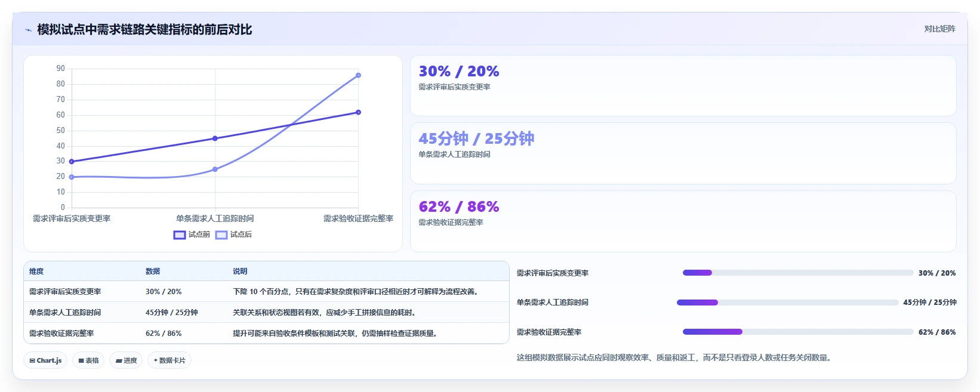Select table cell 单条需求人工追踪时间
This screenshot has width=980, height=392.
[65, 313]
